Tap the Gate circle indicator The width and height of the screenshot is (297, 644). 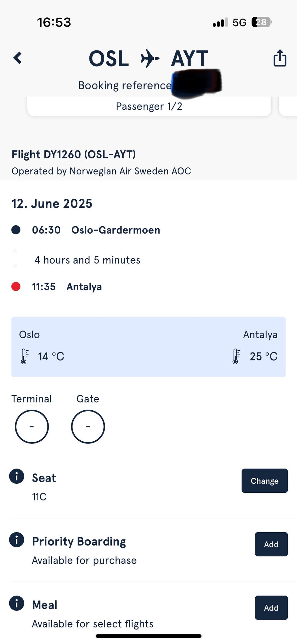(x=88, y=426)
